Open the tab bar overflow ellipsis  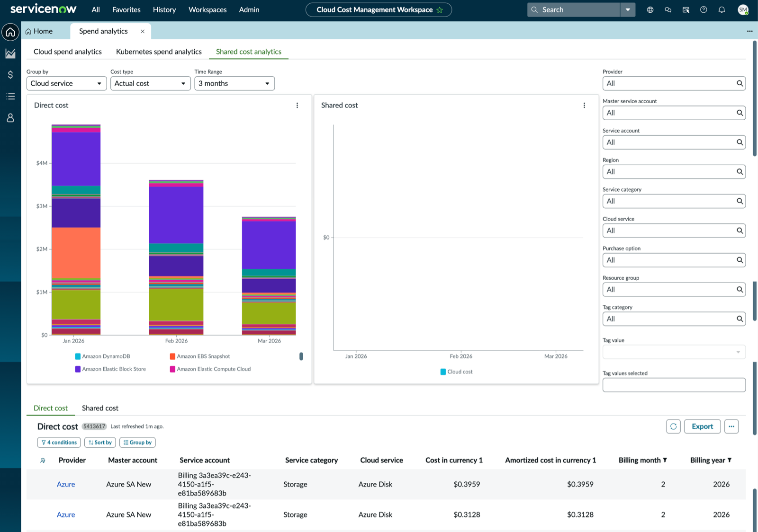[749, 31]
